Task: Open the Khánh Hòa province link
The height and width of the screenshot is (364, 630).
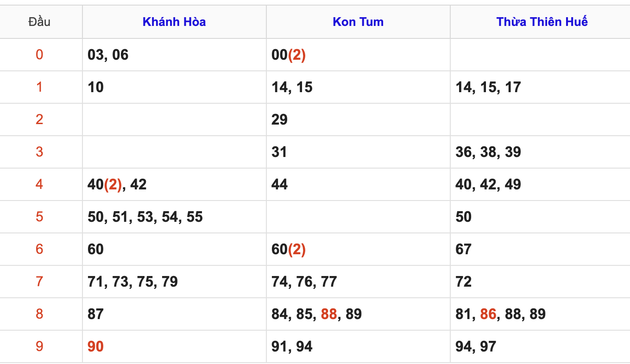Action: tap(174, 22)
